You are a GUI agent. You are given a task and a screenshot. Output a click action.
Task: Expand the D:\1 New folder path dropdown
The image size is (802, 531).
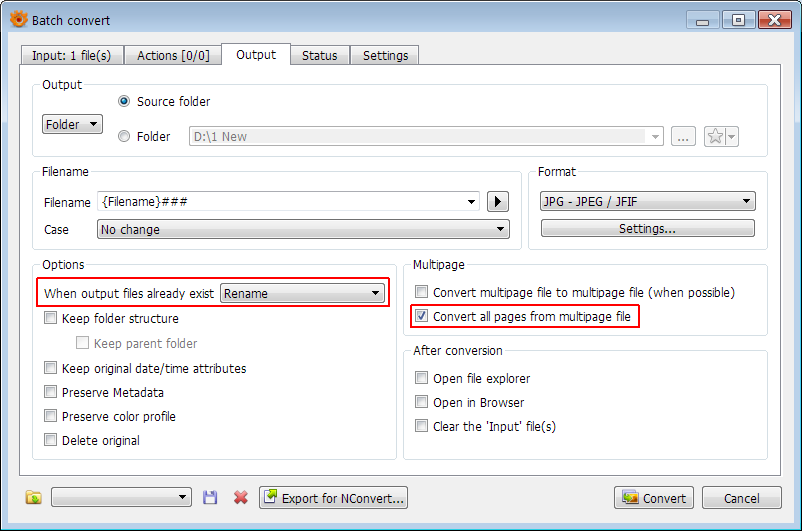(x=655, y=137)
